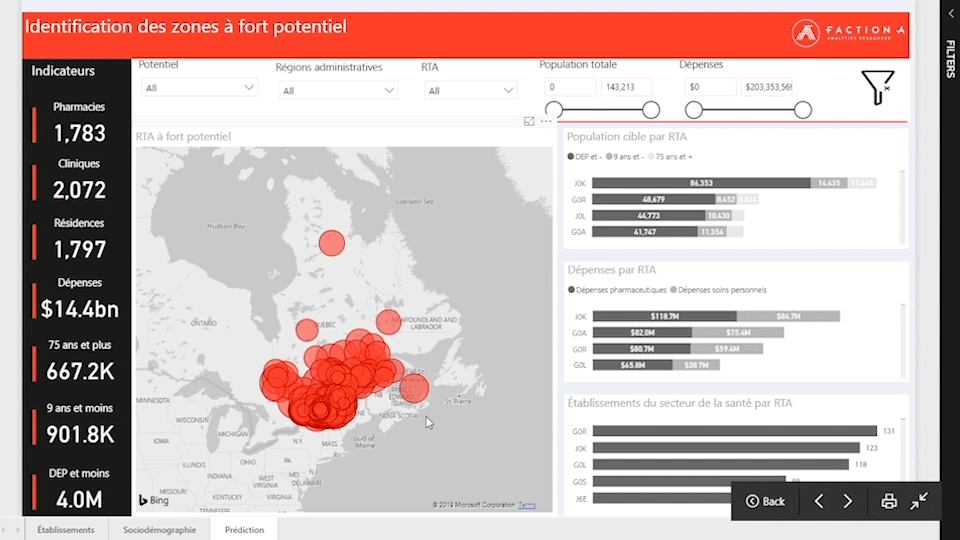Click the 9 ans et moins indicator
The height and width of the screenshot is (540, 960).
[79, 424]
